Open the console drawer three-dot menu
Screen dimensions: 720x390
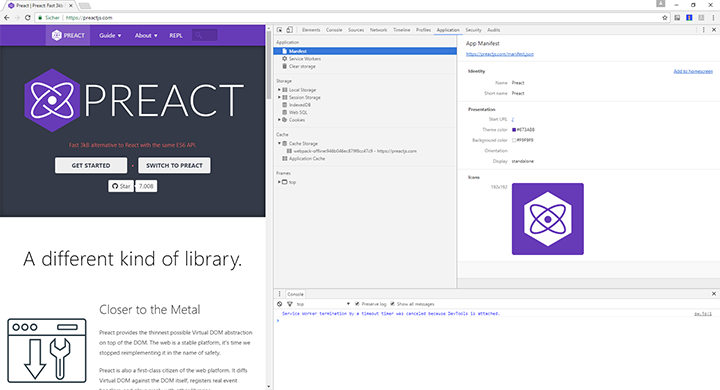click(x=279, y=294)
